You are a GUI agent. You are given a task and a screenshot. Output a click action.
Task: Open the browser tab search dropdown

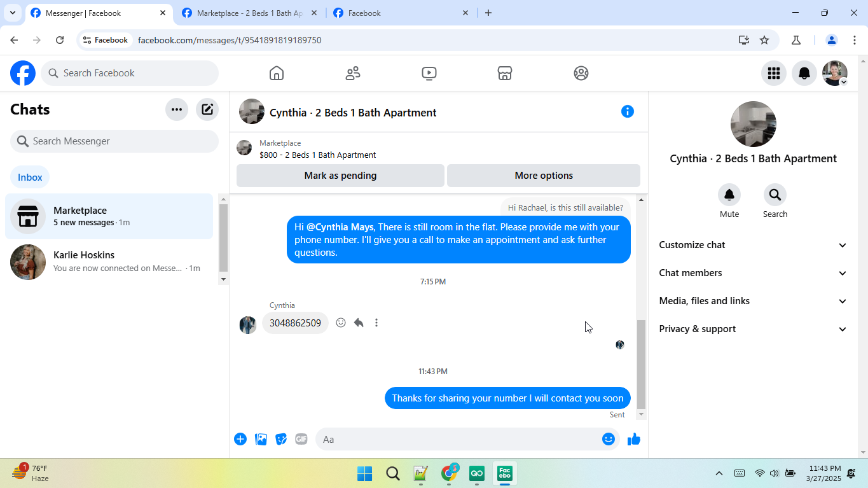click(x=12, y=13)
